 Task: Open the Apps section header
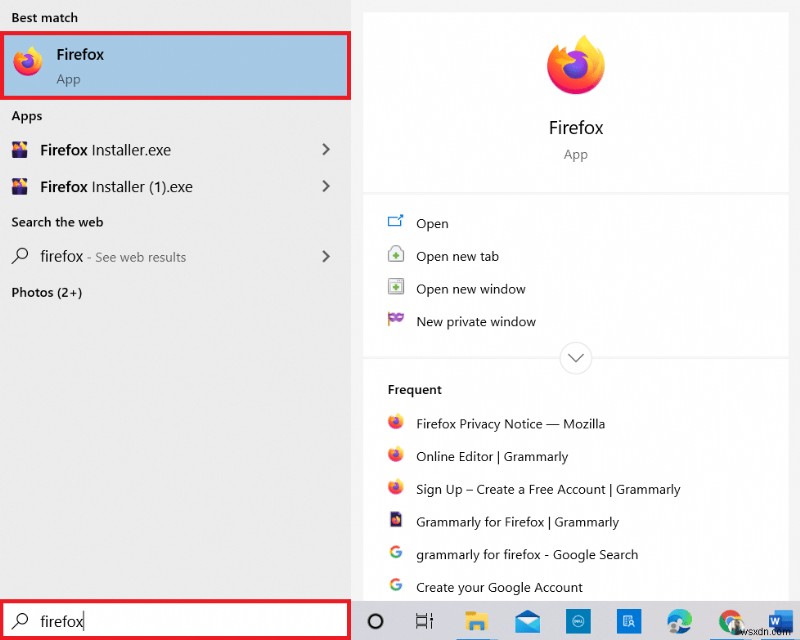(27, 116)
